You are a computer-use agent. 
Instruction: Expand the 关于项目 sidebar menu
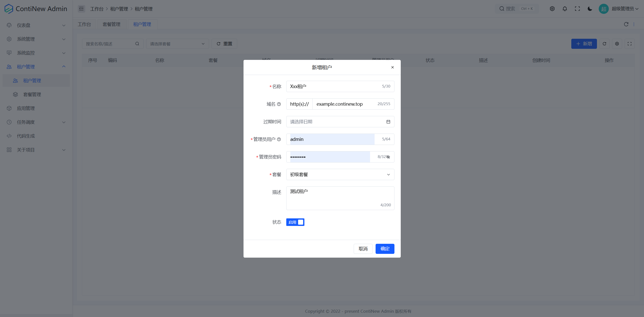click(36, 150)
